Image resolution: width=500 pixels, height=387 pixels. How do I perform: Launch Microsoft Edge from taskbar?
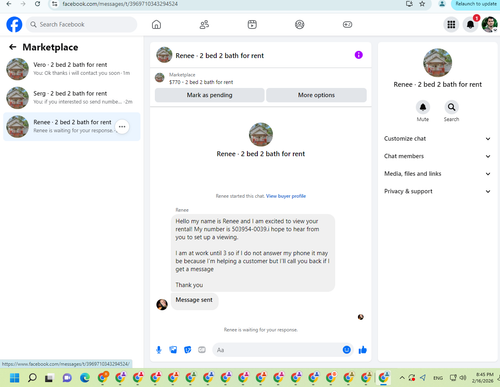tap(85, 378)
